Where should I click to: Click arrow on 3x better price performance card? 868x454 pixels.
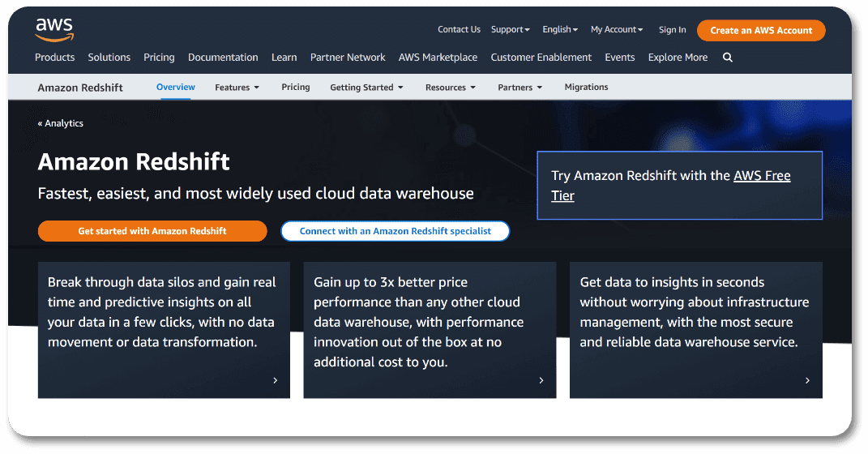[541, 380]
